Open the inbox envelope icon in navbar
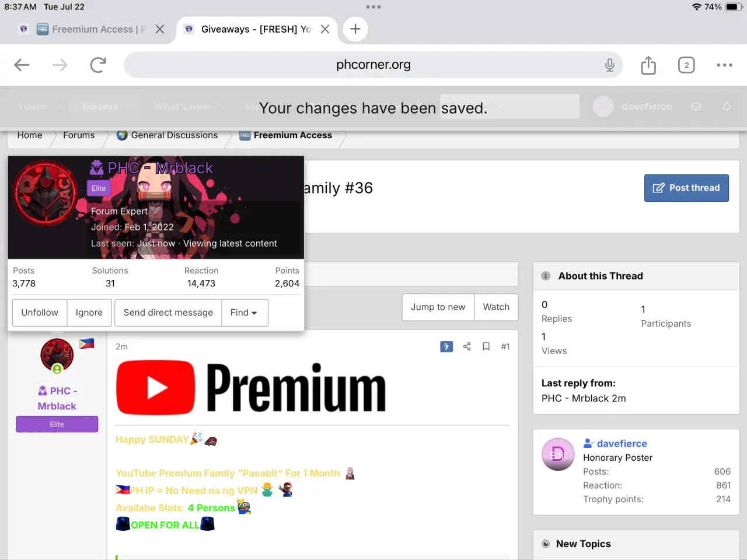The height and width of the screenshot is (560, 747). 696,107
